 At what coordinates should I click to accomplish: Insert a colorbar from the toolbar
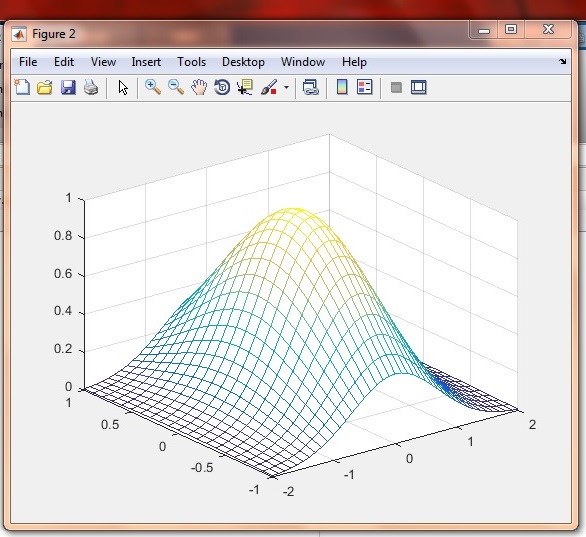coord(342,87)
